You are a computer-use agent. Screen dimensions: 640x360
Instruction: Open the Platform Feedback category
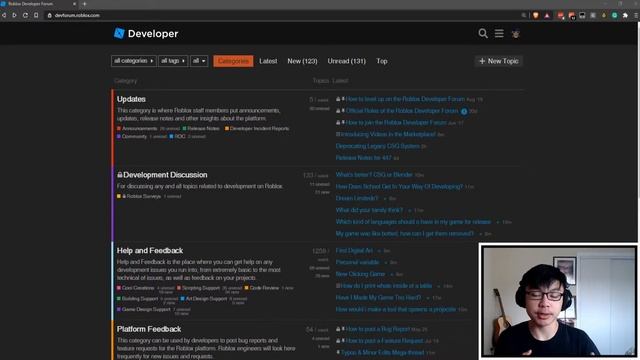pos(149,329)
